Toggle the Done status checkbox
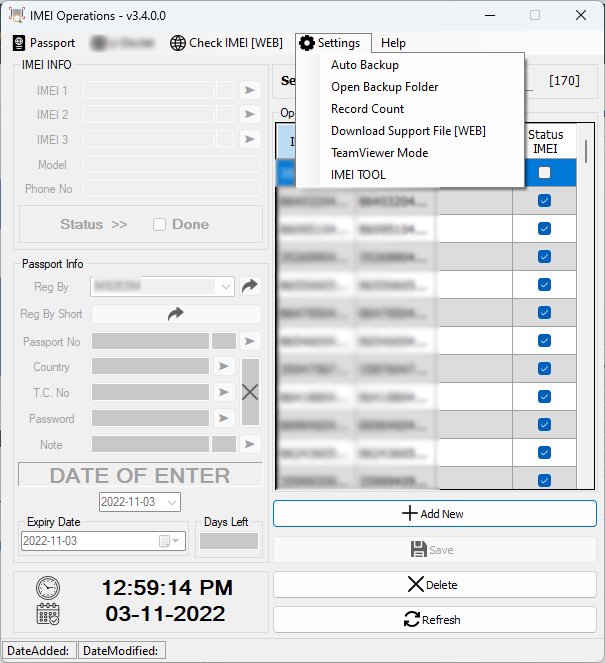Viewport: 605px width, 663px height. 159,225
